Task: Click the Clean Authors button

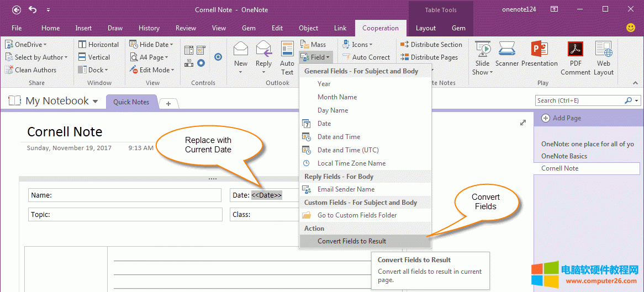Action: tap(31, 70)
